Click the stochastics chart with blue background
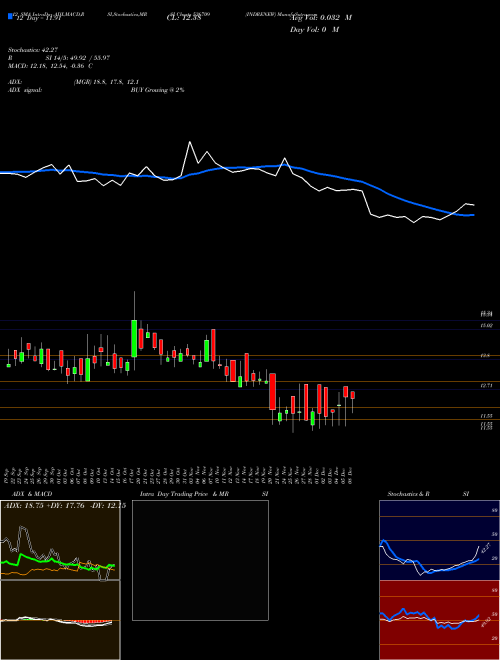The height and width of the screenshot is (660, 500). 439,540
